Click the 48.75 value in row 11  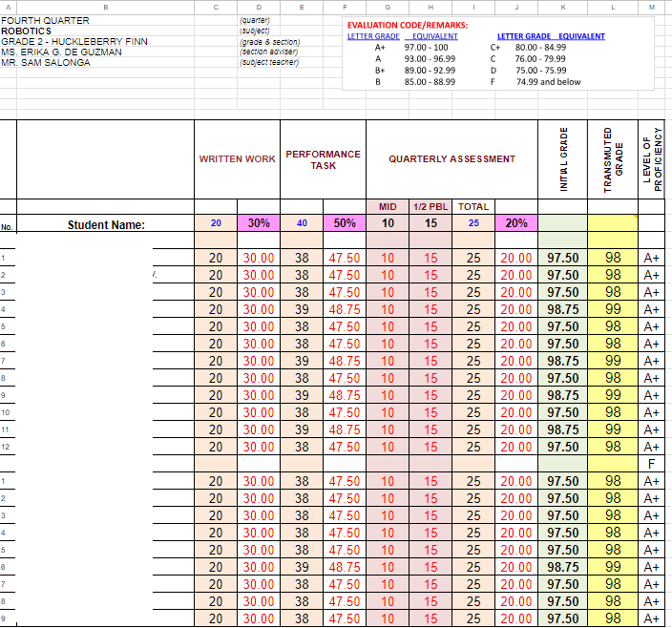(x=345, y=429)
